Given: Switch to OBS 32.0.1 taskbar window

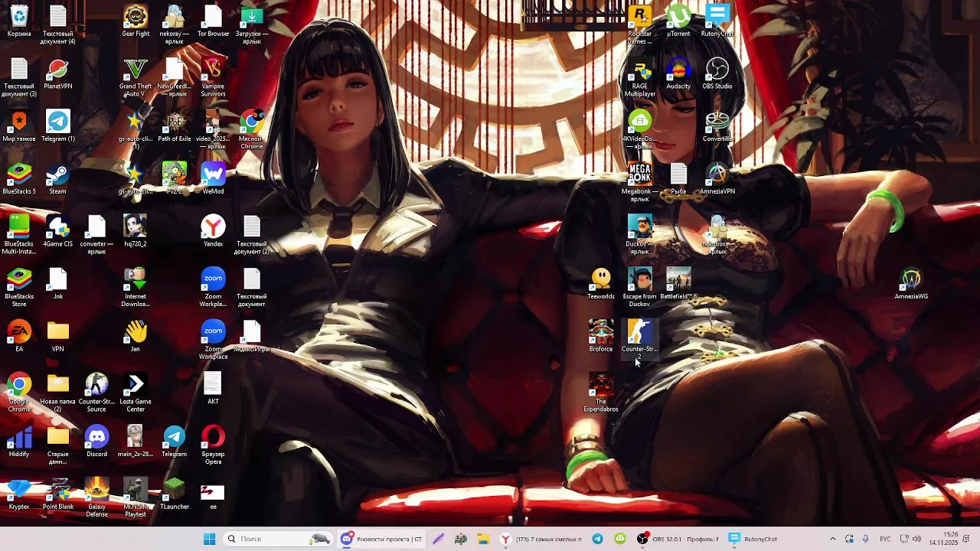Looking at the screenshot, I should [678, 539].
